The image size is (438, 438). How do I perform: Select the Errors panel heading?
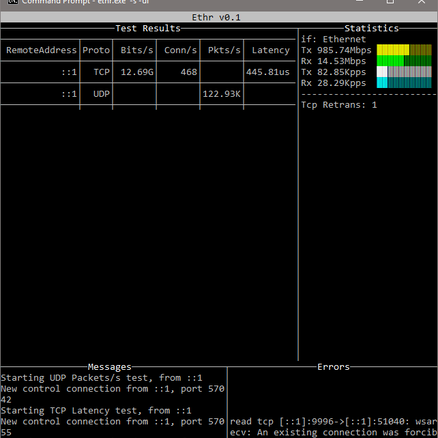coord(333,367)
